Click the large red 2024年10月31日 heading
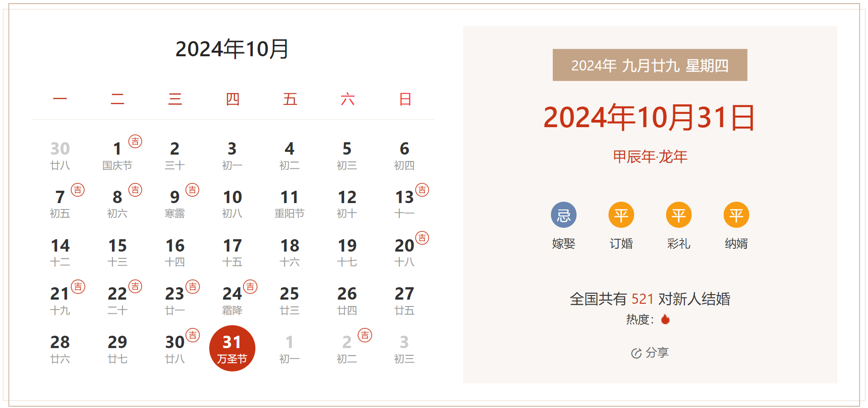The image size is (868, 408). [x=650, y=117]
